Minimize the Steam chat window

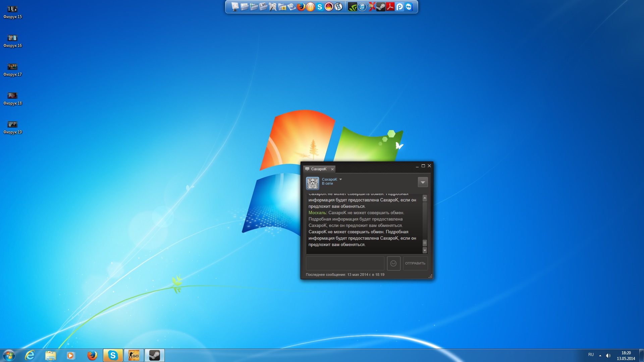click(417, 166)
